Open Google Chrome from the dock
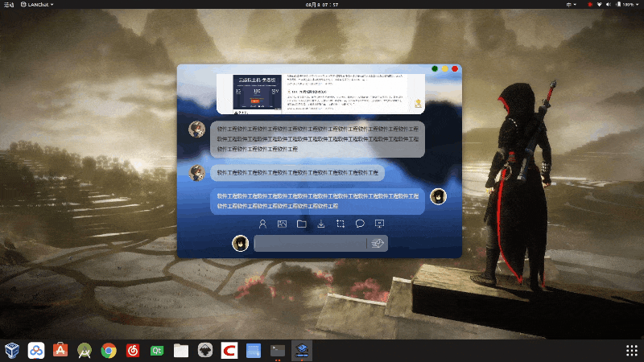Viewport: 644px width, 362px height. pyautogui.click(x=109, y=351)
